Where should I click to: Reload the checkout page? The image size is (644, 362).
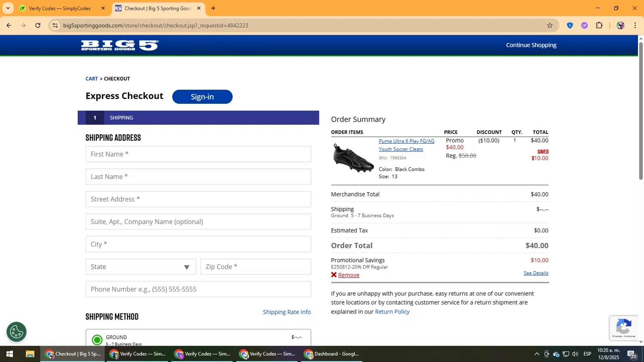pos(38,25)
